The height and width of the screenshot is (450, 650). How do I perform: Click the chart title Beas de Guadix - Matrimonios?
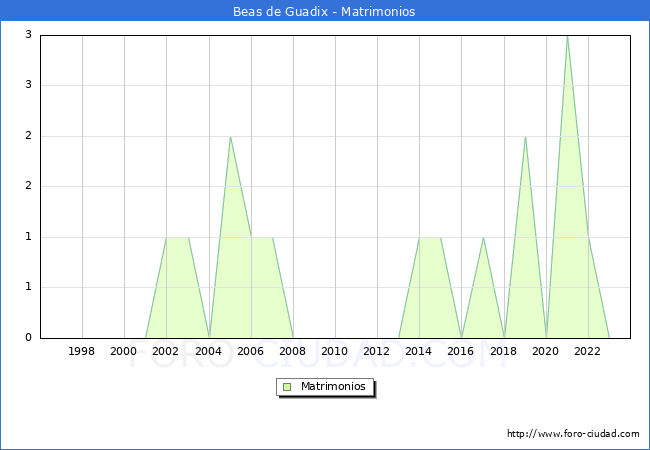tap(325, 11)
